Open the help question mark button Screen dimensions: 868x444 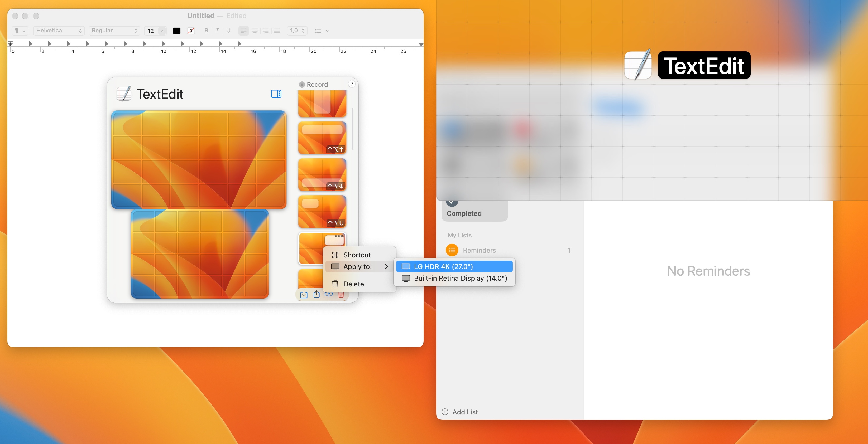point(351,84)
